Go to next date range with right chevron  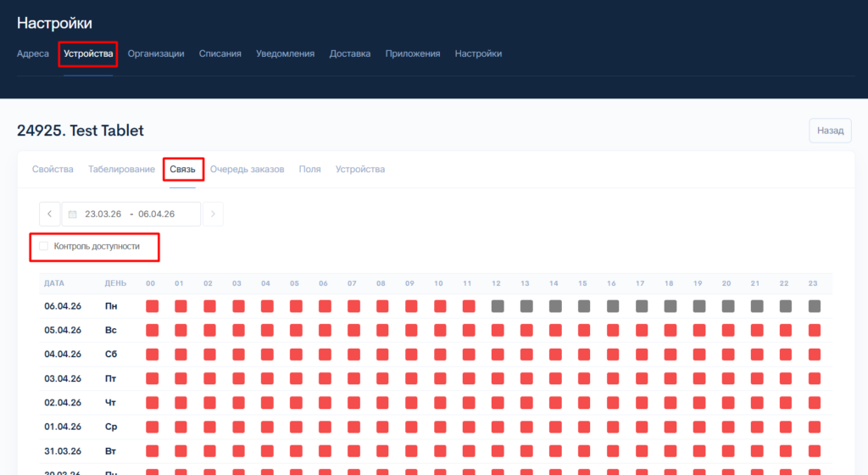(213, 215)
